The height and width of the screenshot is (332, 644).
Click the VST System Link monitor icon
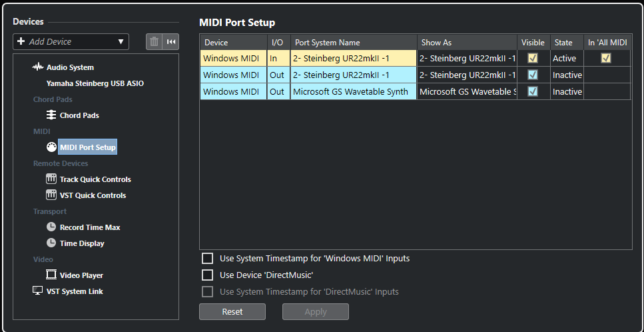[38, 291]
